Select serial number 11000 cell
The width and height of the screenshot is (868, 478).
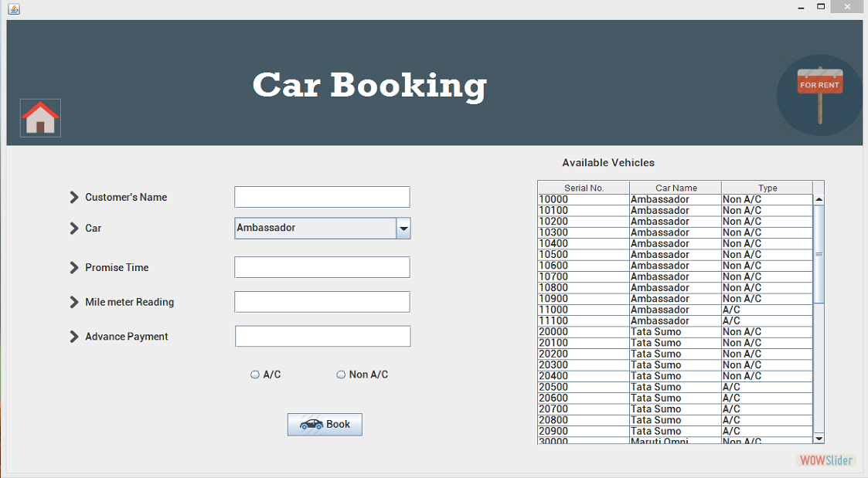coord(584,310)
